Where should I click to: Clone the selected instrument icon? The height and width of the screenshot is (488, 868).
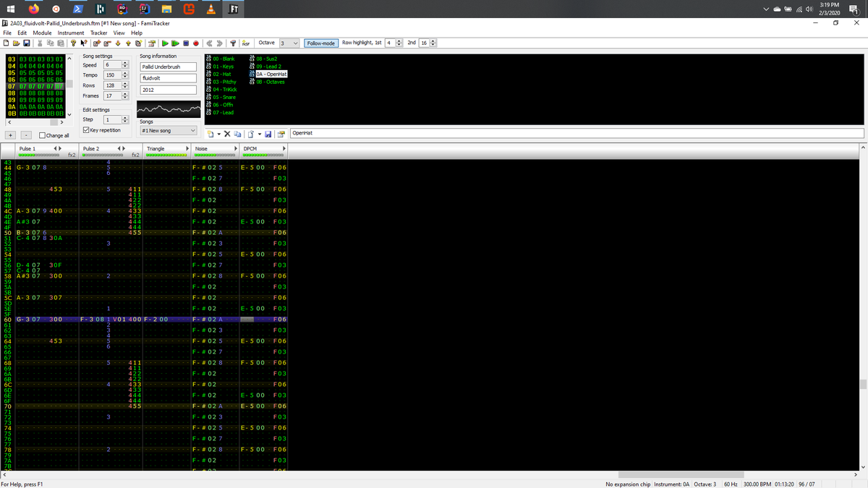coord(237,134)
